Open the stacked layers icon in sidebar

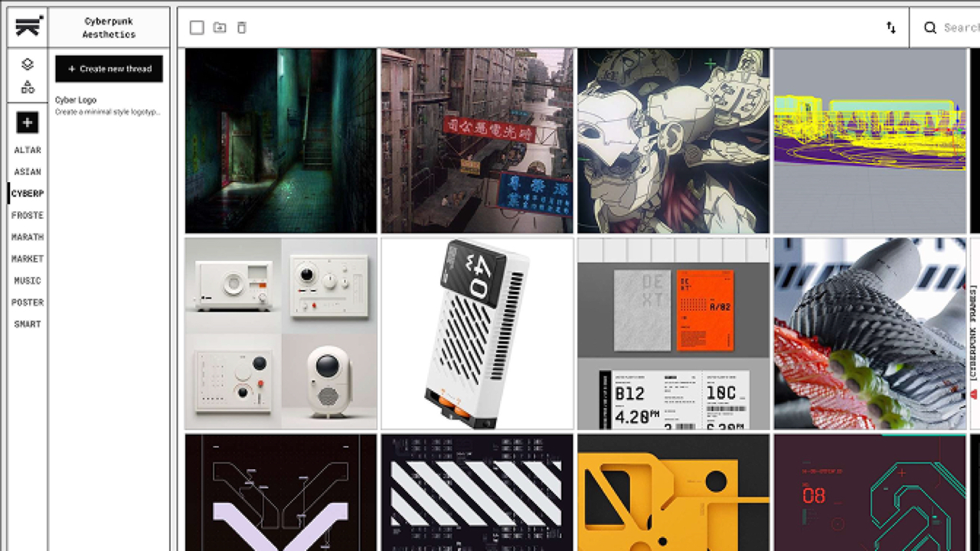coord(28,64)
